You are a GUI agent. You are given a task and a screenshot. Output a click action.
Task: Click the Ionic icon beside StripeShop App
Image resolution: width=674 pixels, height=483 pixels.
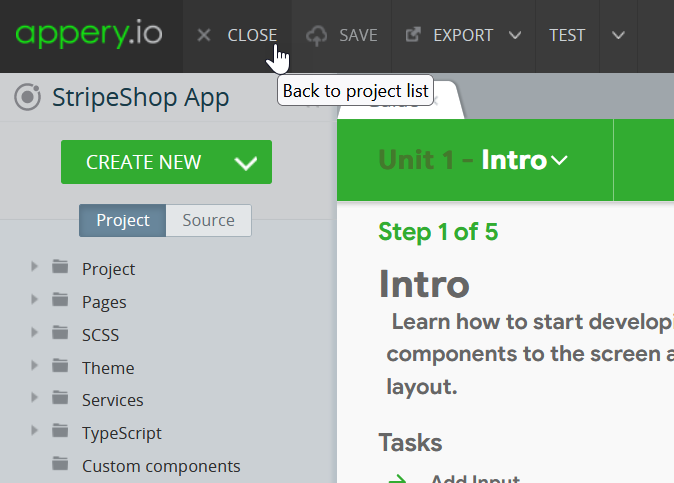(x=28, y=97)
